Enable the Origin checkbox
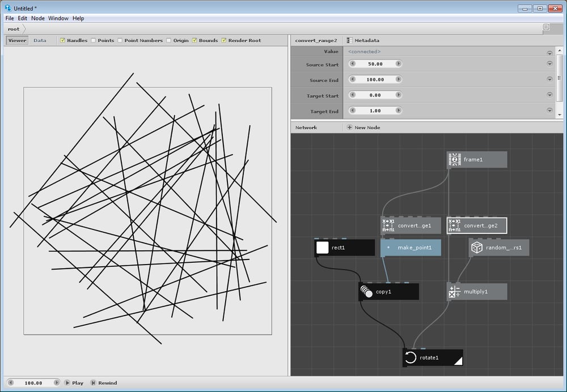This screenshot has width=567, height=392. (169, 40)
